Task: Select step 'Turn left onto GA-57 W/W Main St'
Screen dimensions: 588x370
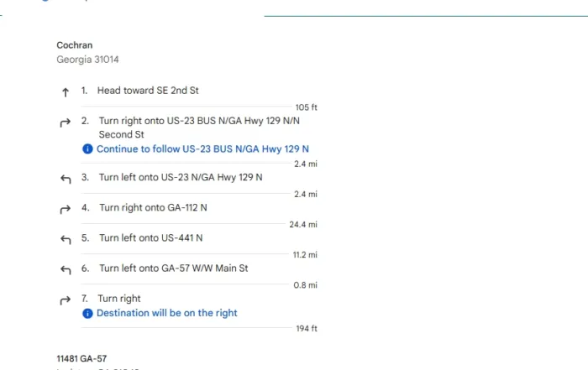Action: coord(174,268)
